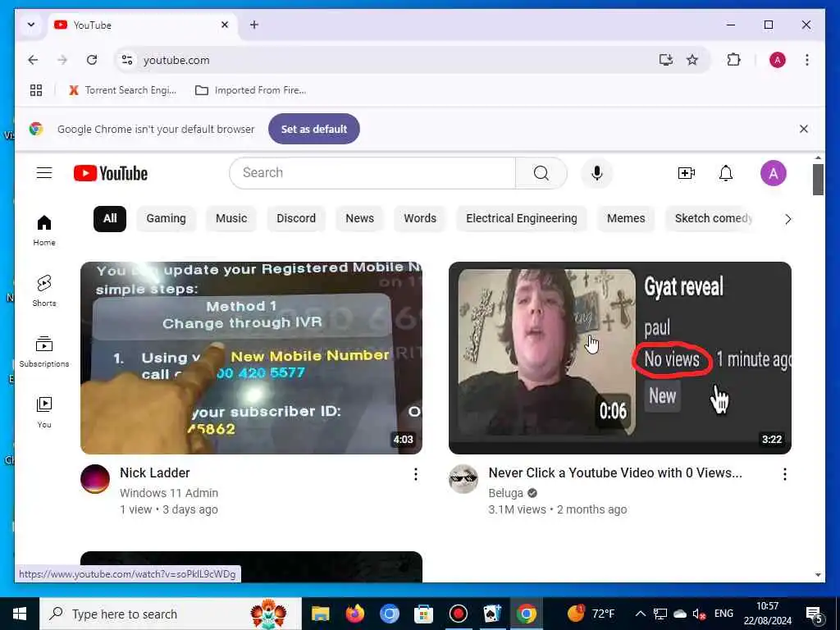Open Never Click a Youtube Video title
Image resolution: width=840 pixels, height=630 pixels.
point(615,473)
